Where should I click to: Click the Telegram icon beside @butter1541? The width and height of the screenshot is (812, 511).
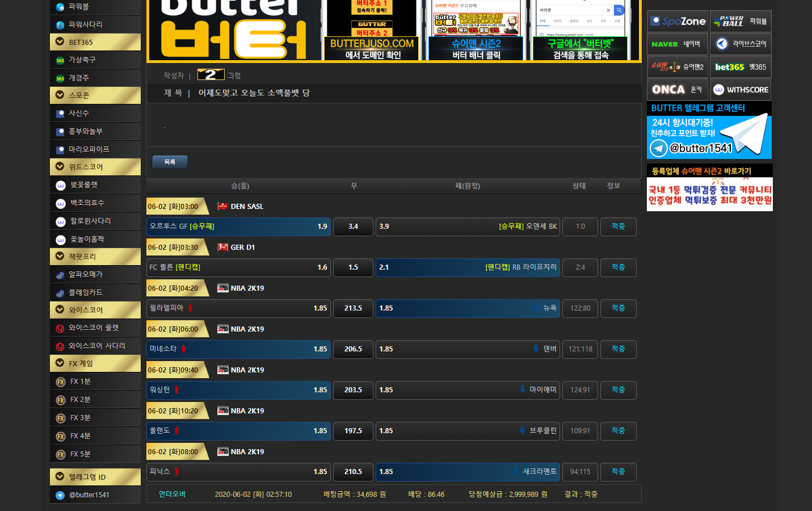60,495
